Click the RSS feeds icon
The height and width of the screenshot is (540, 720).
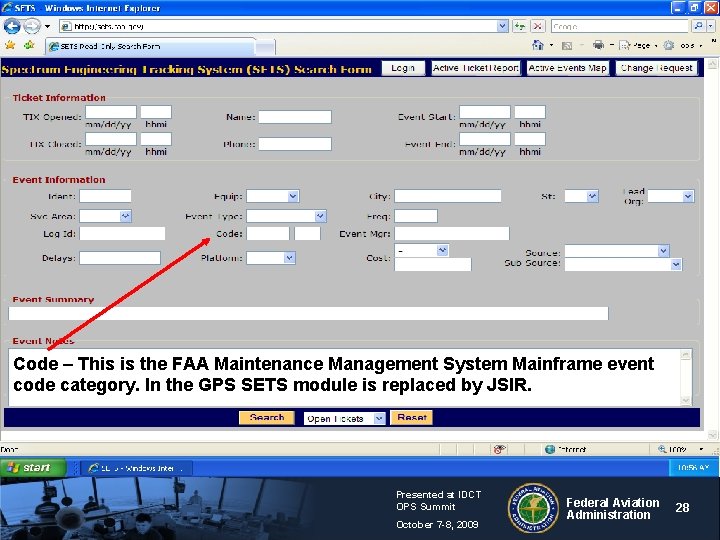pyautogui.click(x=567, y=45)
